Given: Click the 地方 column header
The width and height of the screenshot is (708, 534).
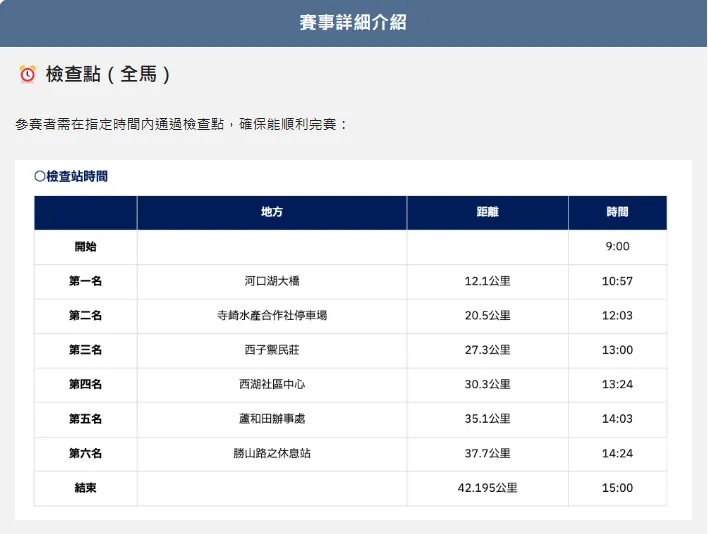Looking at the screenshot, I should (272, 212).
